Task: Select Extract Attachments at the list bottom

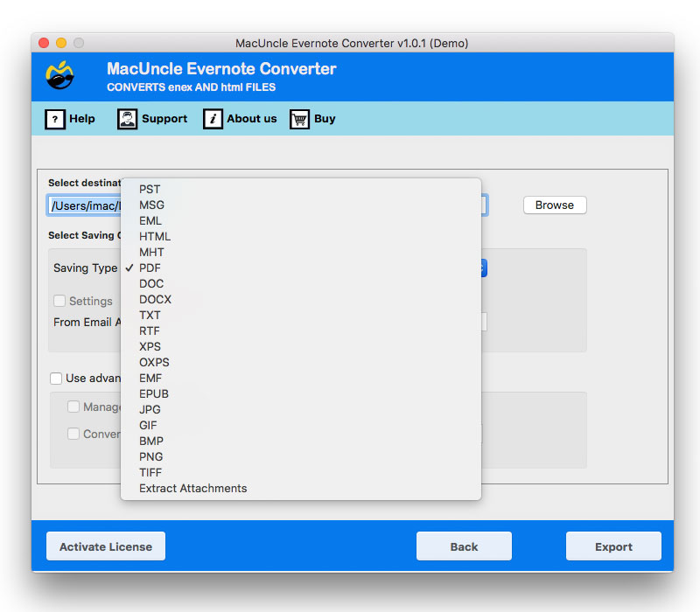Action: (192, 488)
